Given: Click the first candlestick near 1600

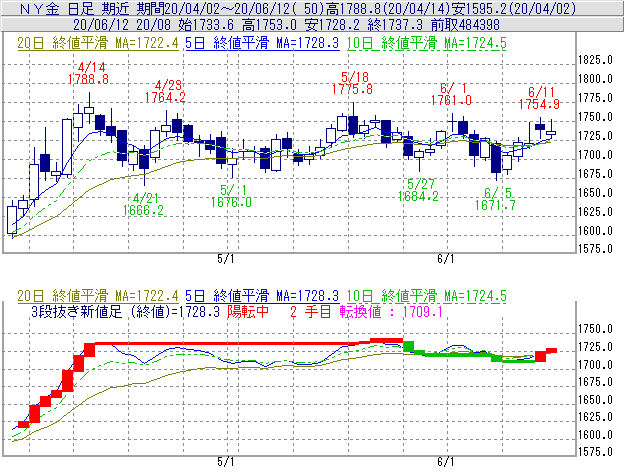Looking at the screenshot, I should pyautogui.click(x=12, y=220).
